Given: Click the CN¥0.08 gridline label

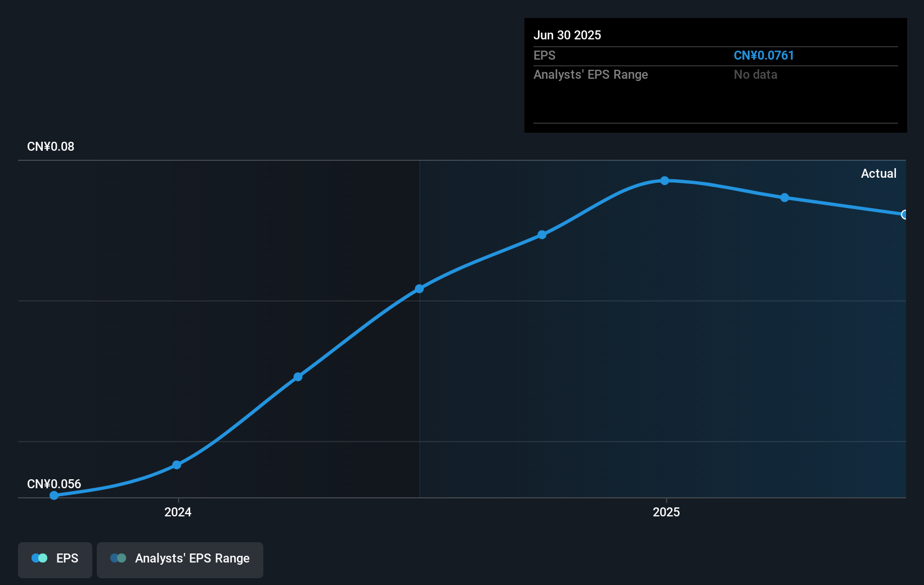Looking at the screenshot, I should click(x=50, y=146).
